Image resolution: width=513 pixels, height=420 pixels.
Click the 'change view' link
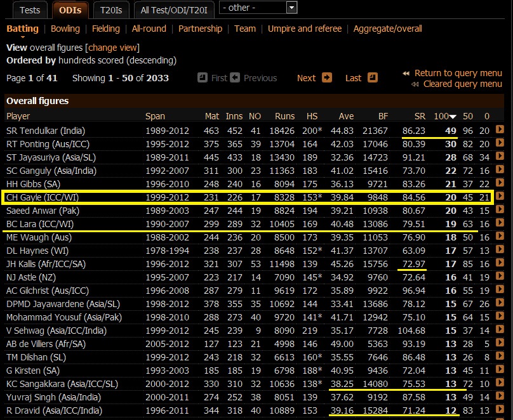coord(112,48)
